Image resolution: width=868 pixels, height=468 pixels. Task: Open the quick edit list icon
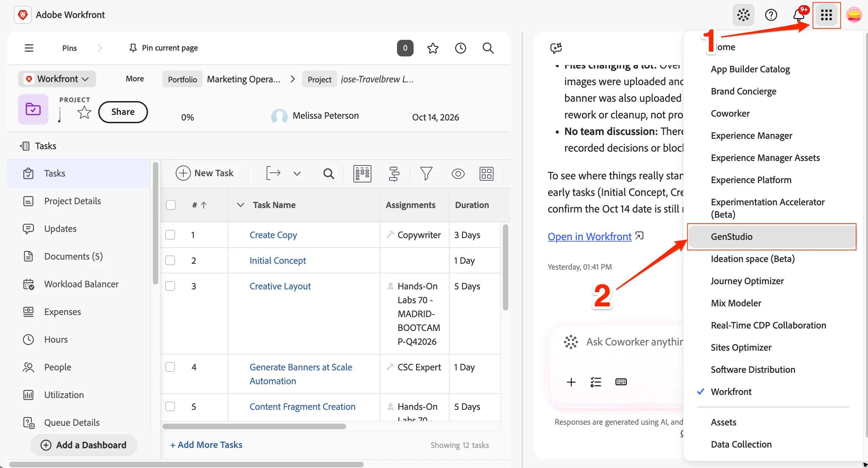click(x=362, y=173)
